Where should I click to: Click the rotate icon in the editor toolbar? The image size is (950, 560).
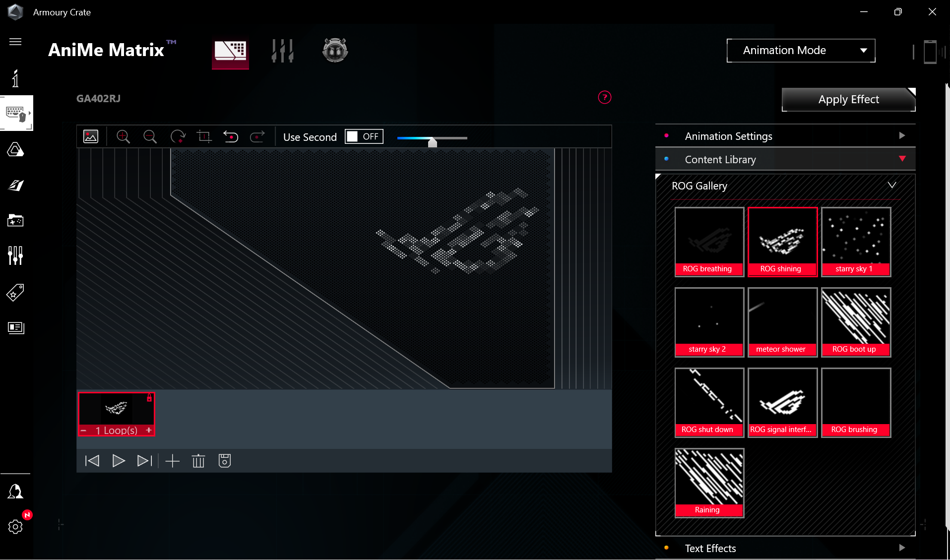pos(178,136)
